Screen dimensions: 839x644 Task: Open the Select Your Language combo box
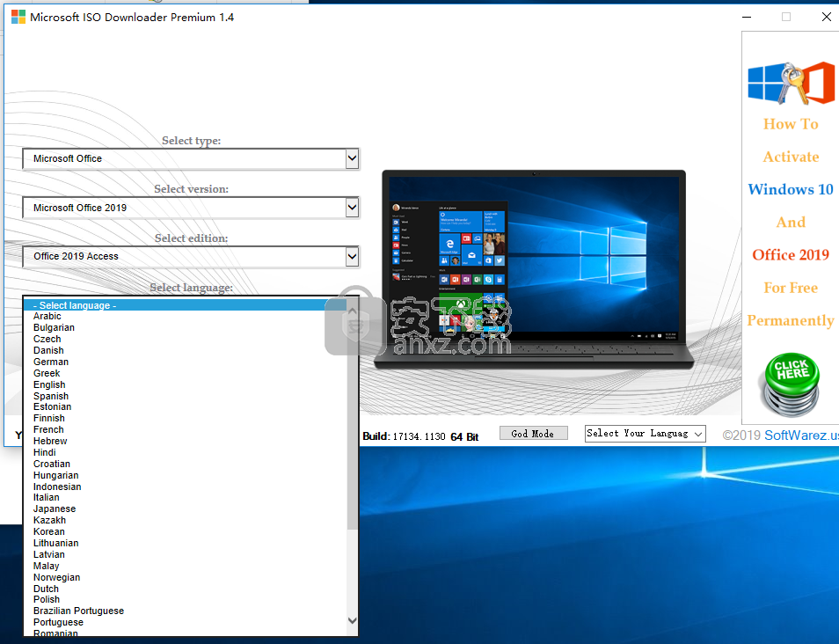[646, 434]
